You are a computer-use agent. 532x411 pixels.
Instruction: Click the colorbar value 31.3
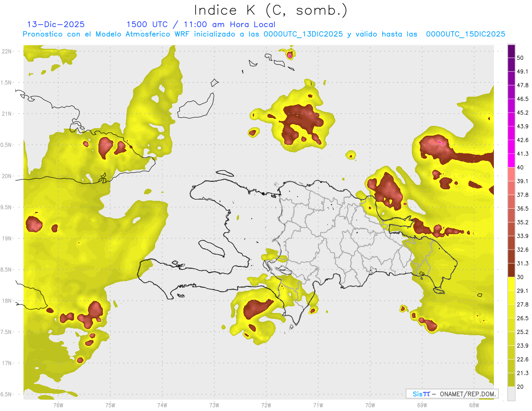click(523, 263)
